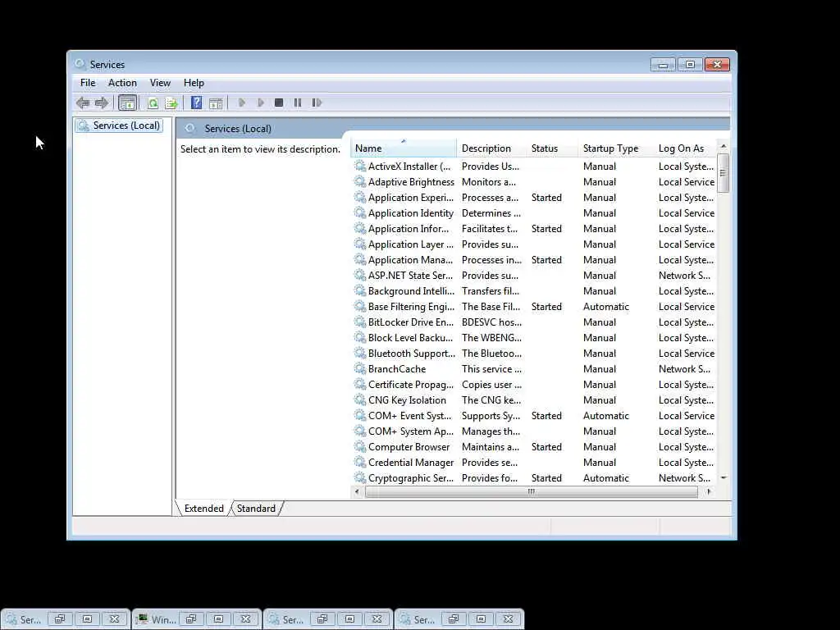Viewport: 840px width, 630px height.
Task: Click the Back arrow toolbar icon
Action: pos(83,103)
